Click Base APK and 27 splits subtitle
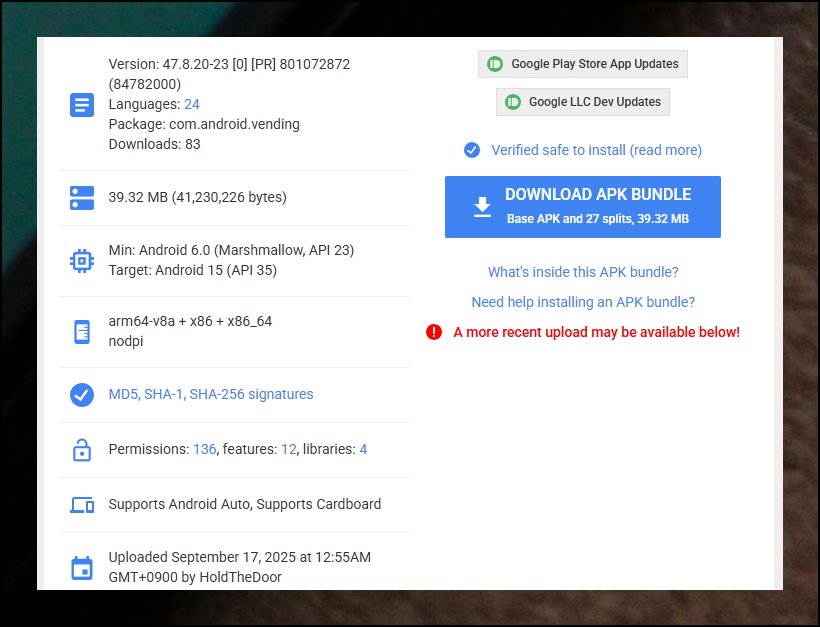 tap(598, 219)
